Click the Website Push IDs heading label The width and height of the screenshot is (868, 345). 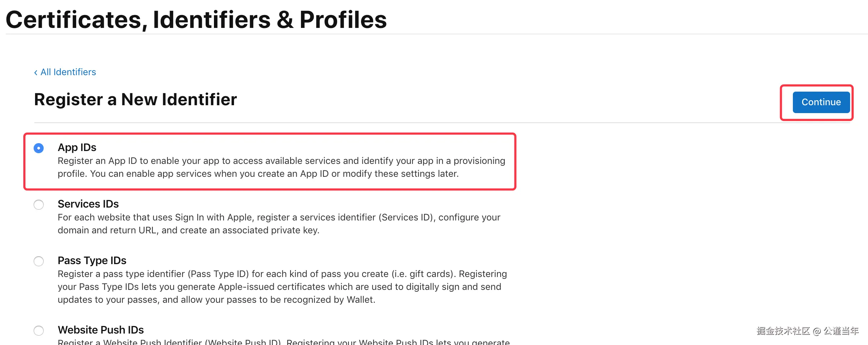pyautogui.click(x=101, y=330)
